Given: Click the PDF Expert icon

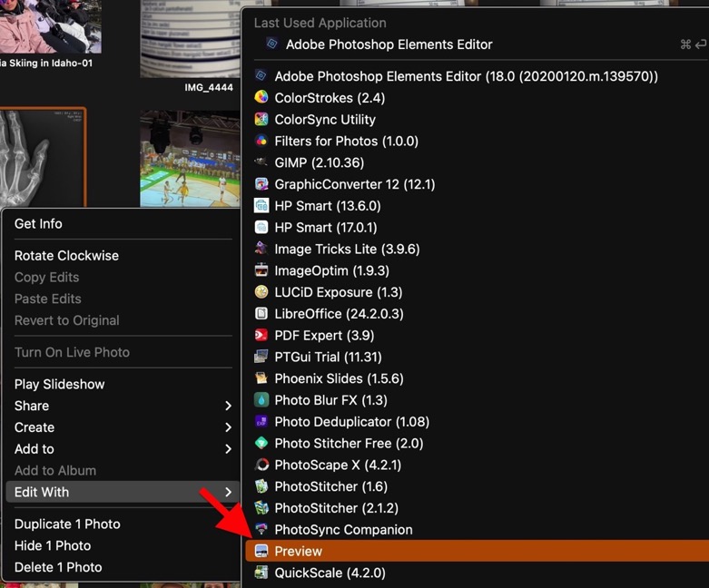Looking at the screenshot, I should [261, 335].
